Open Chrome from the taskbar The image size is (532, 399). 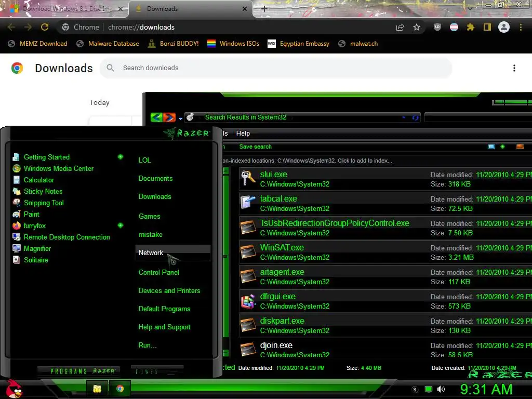click(120, 389)
